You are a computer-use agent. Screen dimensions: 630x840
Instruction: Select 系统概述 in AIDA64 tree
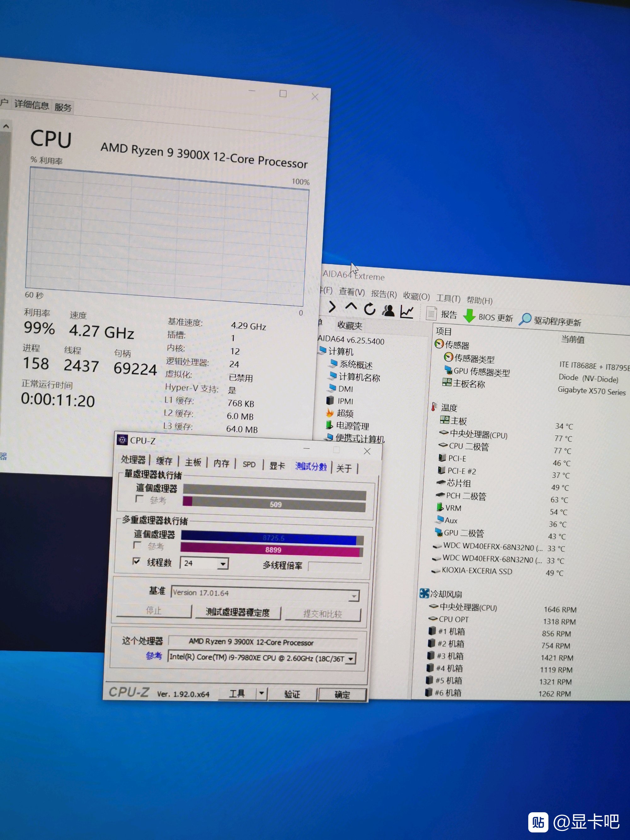[x=356, y=364]
